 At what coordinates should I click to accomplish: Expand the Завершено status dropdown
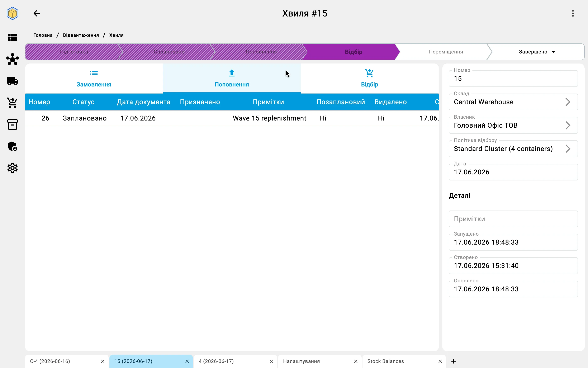point(537,52)
